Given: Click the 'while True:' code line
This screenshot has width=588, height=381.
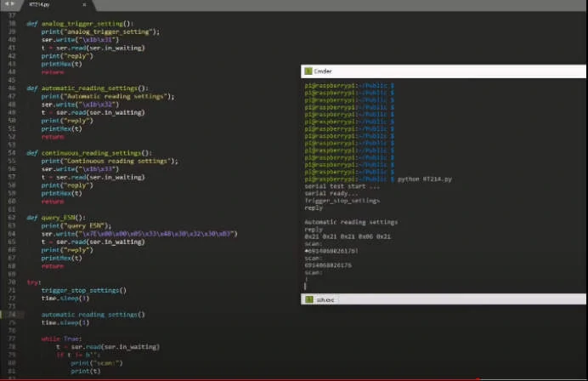Looking at the screenshot, I should tap(62, 338).
